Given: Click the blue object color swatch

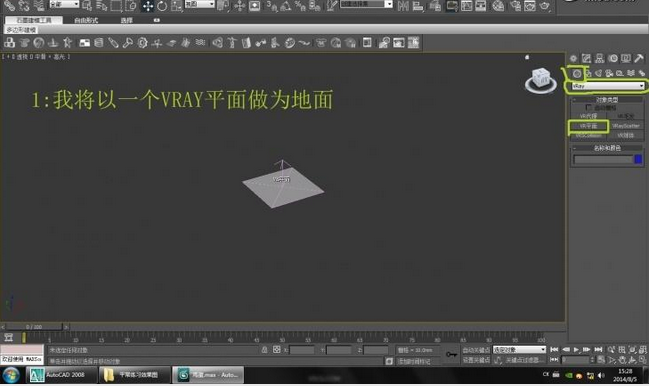Looking at the screenshot, I should click(x=638, y=159).
